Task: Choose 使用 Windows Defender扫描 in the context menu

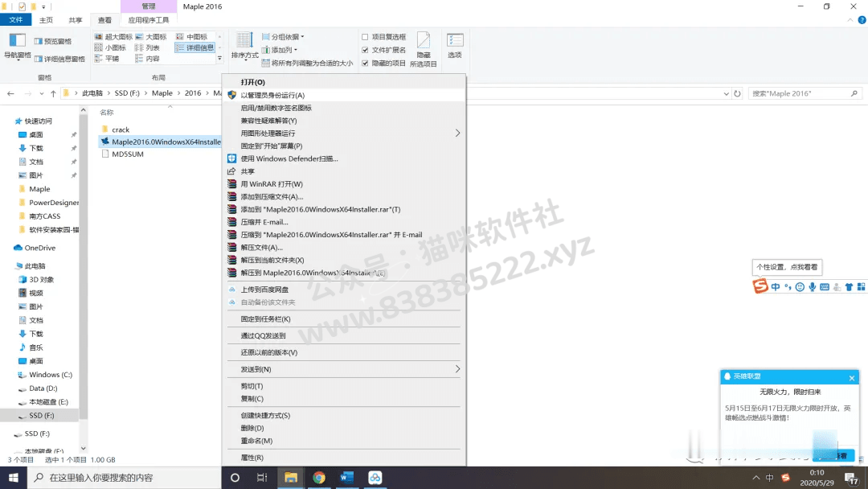Action: point(343,159)
